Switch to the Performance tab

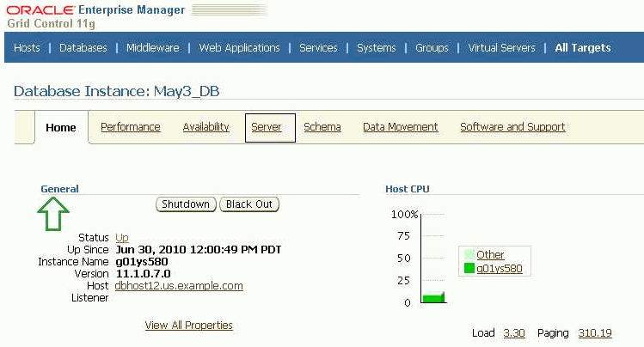[131, 127]
